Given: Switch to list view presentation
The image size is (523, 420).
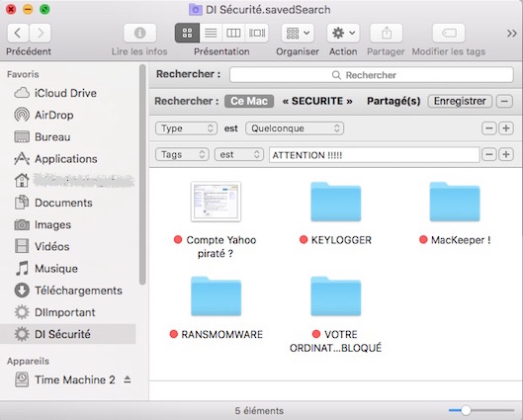Looking at the screenshot, I should [211, 33].
